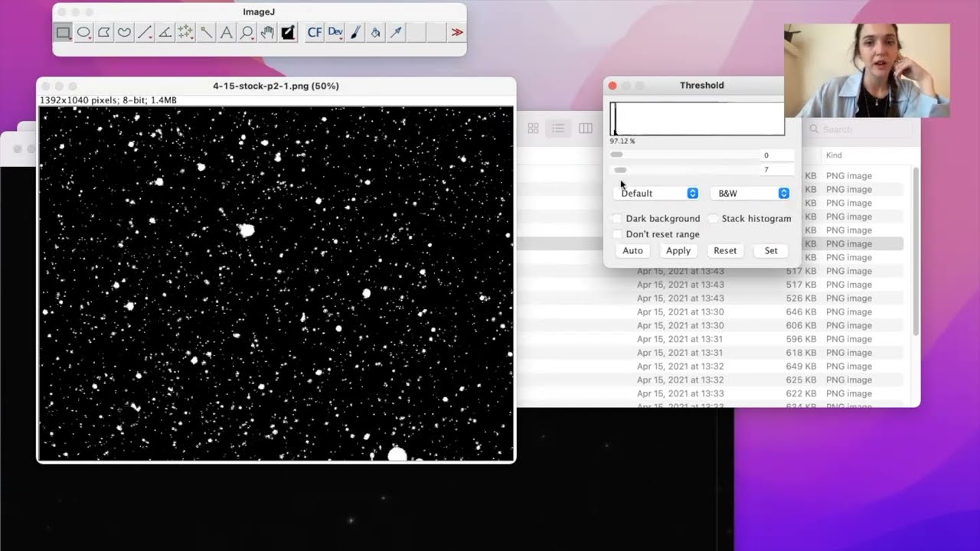Click the maximum threshold value field showing 7
980x551 pixels.
click(x=776, y=170)
